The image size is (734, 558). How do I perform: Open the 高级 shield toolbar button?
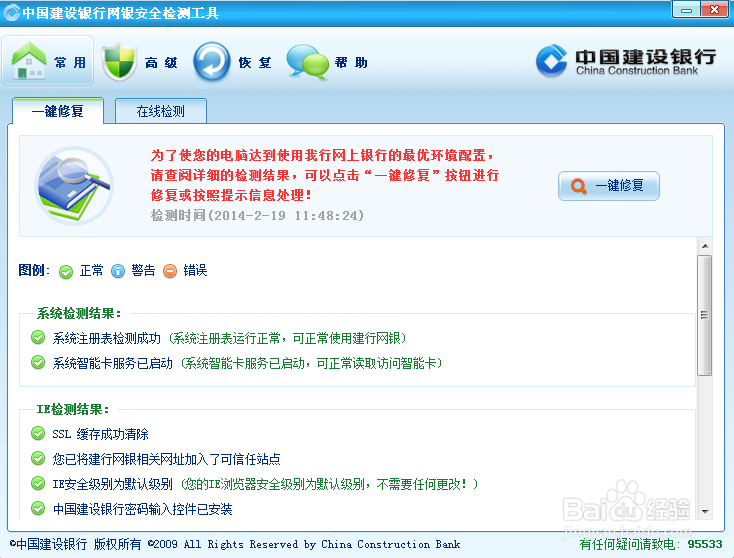pos(140,62)
